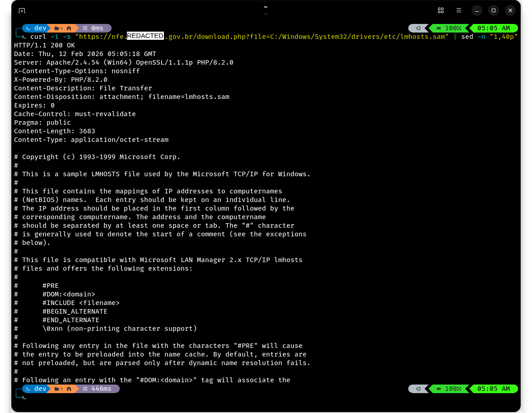This screenshot has height=413, width=532.
Task: Open a new terminal tab
Action: (x=22, y=10)
